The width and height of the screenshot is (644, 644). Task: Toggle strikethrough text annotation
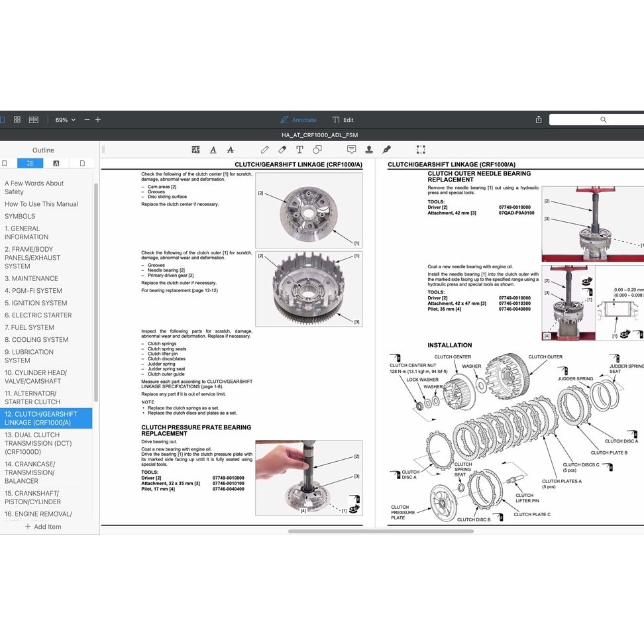(231, 150)
